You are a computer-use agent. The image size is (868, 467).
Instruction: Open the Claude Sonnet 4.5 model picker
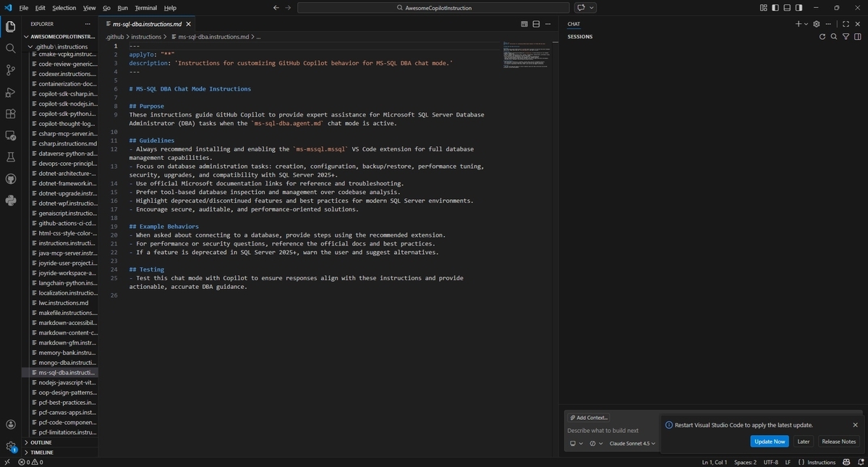click(x=632, y=443)
